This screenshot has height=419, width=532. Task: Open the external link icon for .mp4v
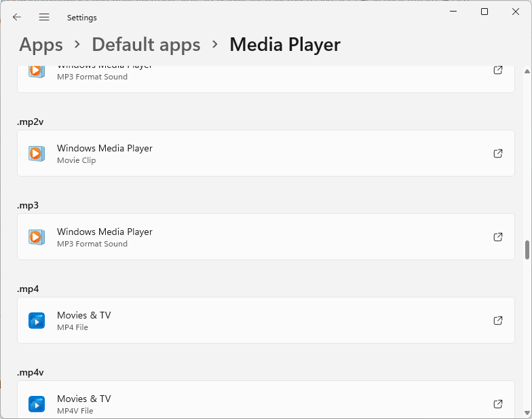498,404
